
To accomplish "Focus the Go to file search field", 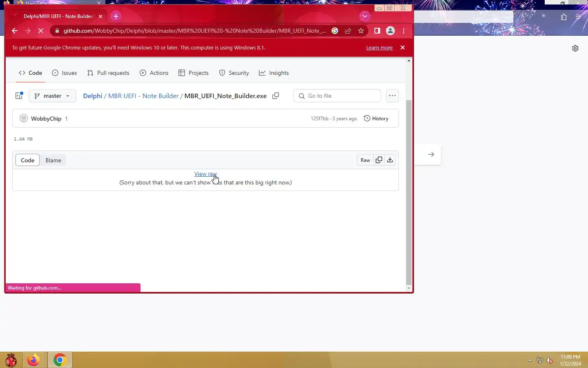I will tap(337, 96).
